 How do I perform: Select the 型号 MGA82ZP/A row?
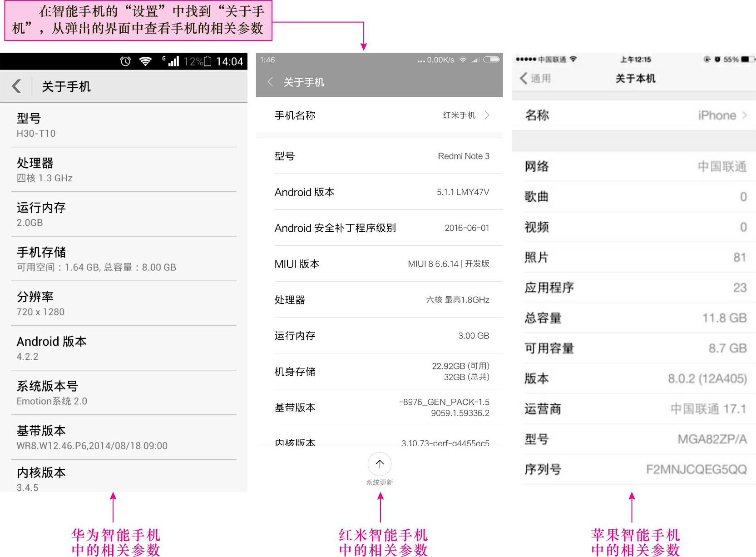point(634,439)
